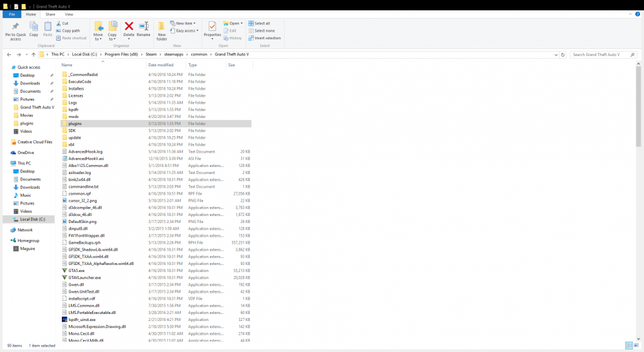Click the Properties icon
Screen dimensions: 644x352
tap(212, 26)
